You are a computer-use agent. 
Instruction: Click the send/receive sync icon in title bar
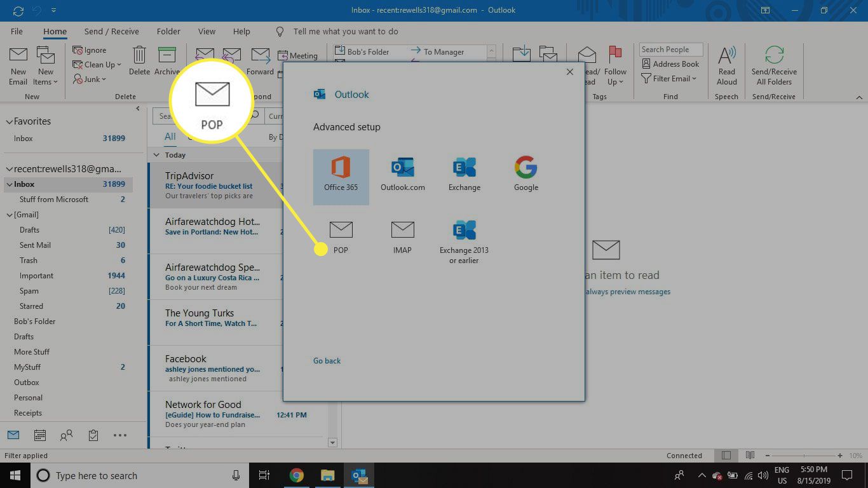(18, 11)
